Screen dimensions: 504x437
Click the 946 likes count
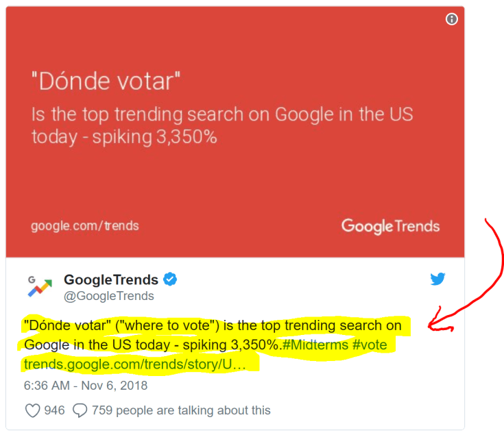coord(54,411)
